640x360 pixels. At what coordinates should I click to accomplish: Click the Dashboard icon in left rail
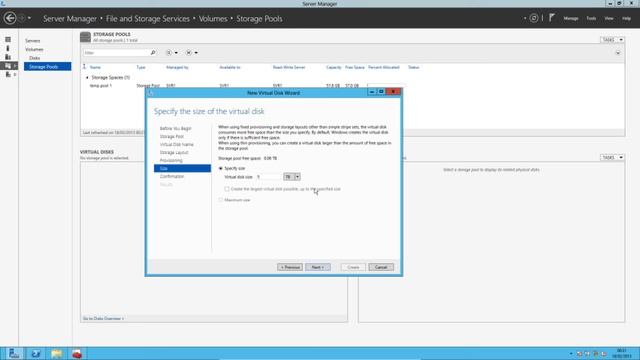point(8,40)
